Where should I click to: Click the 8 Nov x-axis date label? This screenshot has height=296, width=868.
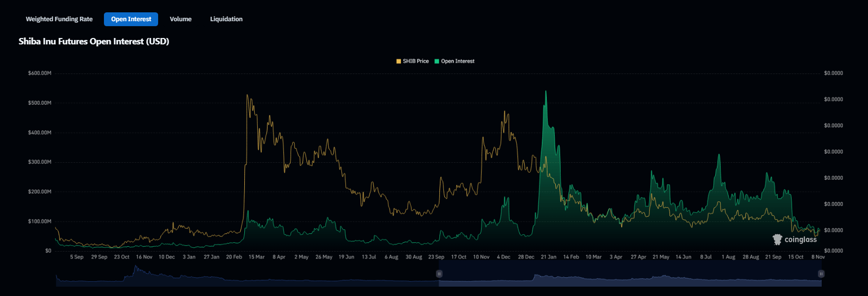818,257
